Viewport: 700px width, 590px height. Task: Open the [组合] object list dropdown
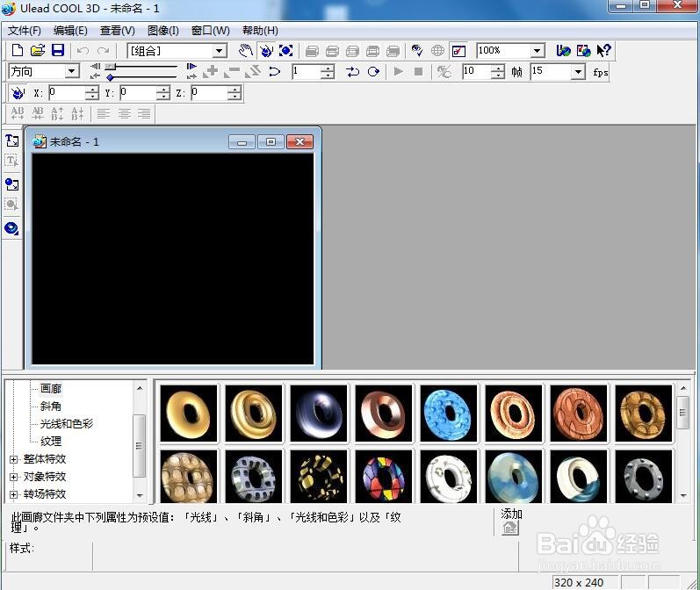coord(219,51)
